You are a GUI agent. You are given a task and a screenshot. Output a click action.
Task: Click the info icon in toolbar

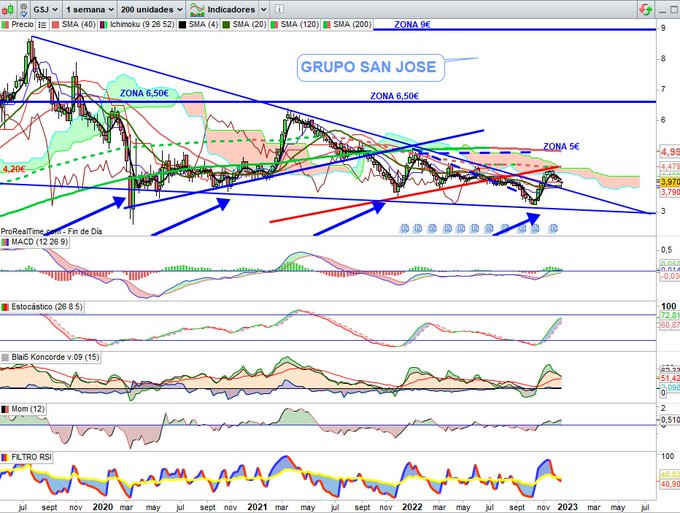(279, 9)
